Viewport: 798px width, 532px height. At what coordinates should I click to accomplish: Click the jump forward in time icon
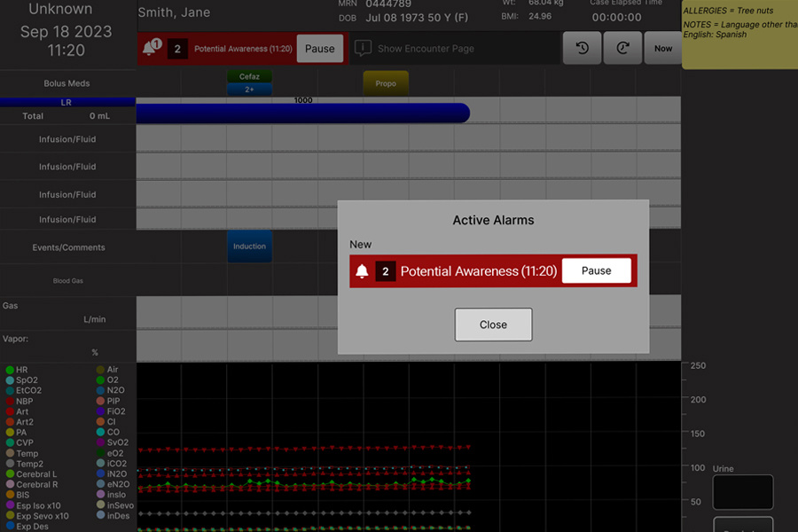[622, 47]
